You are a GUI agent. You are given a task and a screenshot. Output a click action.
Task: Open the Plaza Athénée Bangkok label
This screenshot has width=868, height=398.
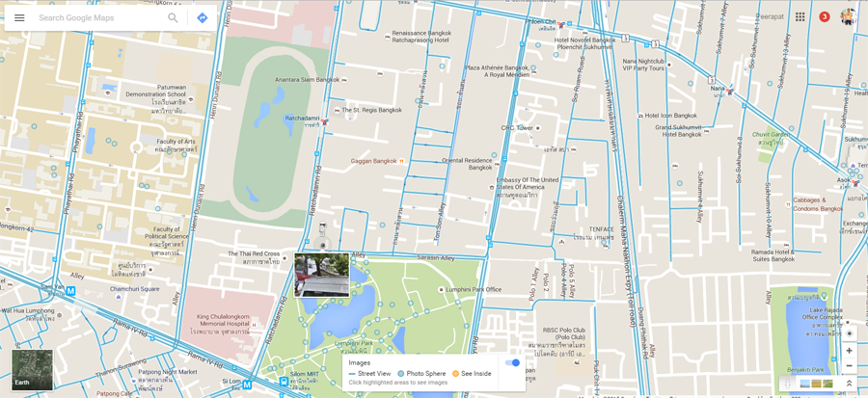coord(497,71)
